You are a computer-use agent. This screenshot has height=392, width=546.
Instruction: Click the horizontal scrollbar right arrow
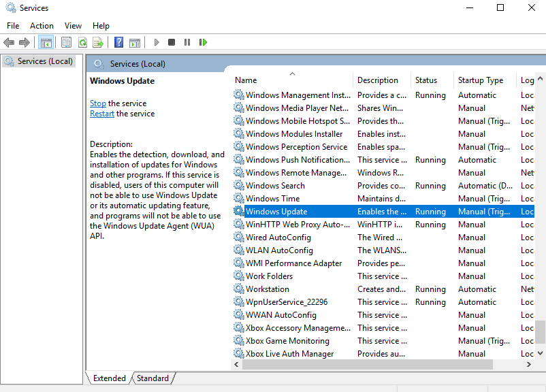pyautogui.click(x=529, y=365)
